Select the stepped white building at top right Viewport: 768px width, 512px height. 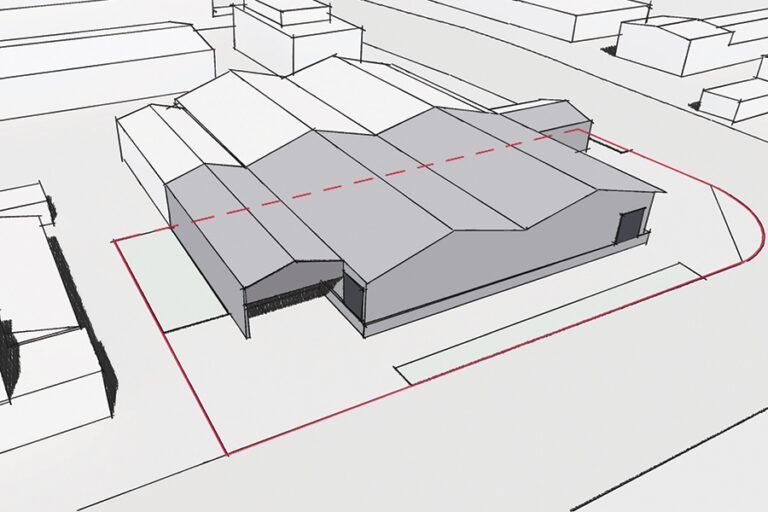click(x=693, y=44)
